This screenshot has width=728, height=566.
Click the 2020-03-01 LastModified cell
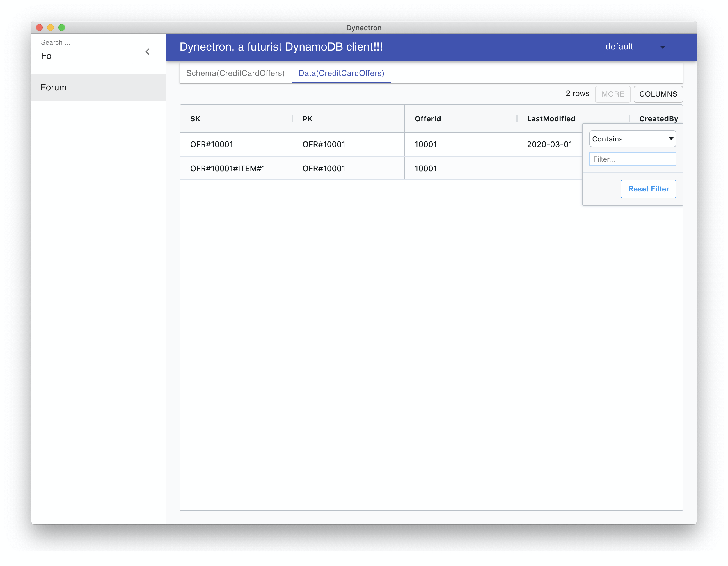coord(549,144)
